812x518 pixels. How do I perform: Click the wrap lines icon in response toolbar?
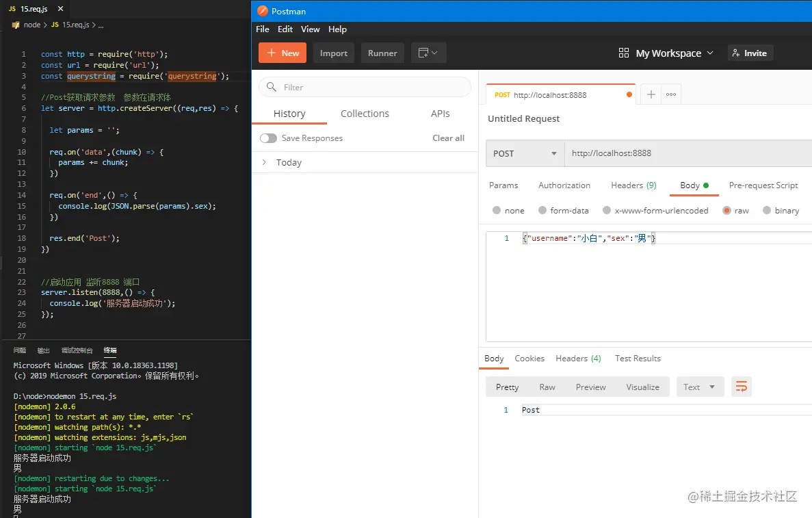[x=741, y=387]
